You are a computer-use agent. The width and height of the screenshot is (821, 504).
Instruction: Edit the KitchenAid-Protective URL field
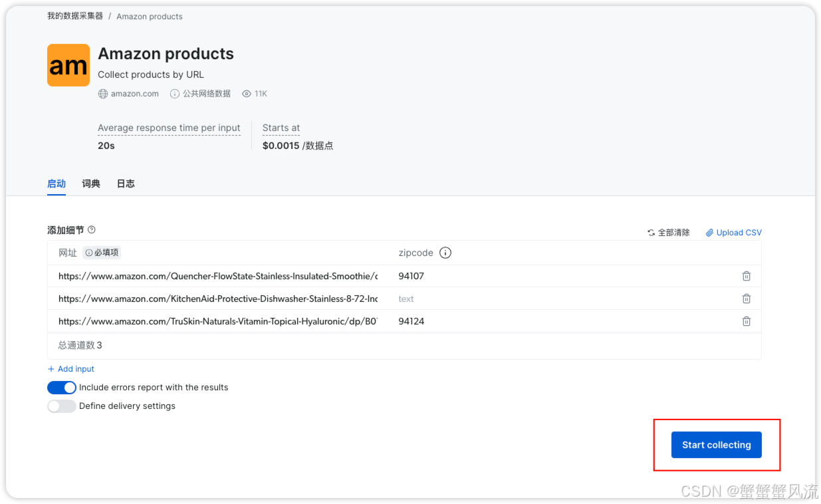[218, 299]
